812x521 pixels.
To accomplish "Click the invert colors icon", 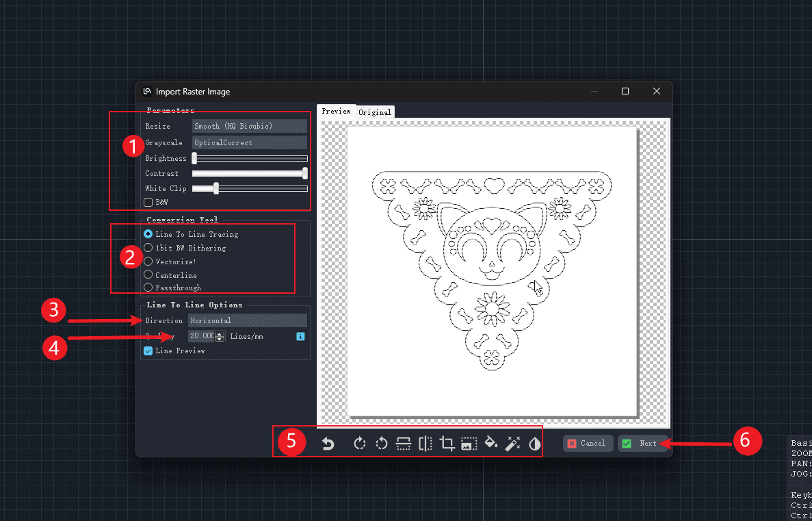I will (534, 444).
